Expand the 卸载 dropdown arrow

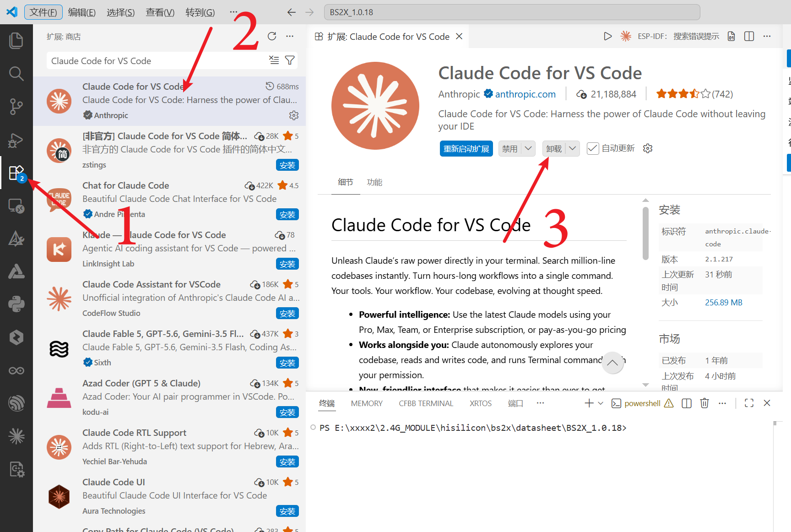[573, 148]
